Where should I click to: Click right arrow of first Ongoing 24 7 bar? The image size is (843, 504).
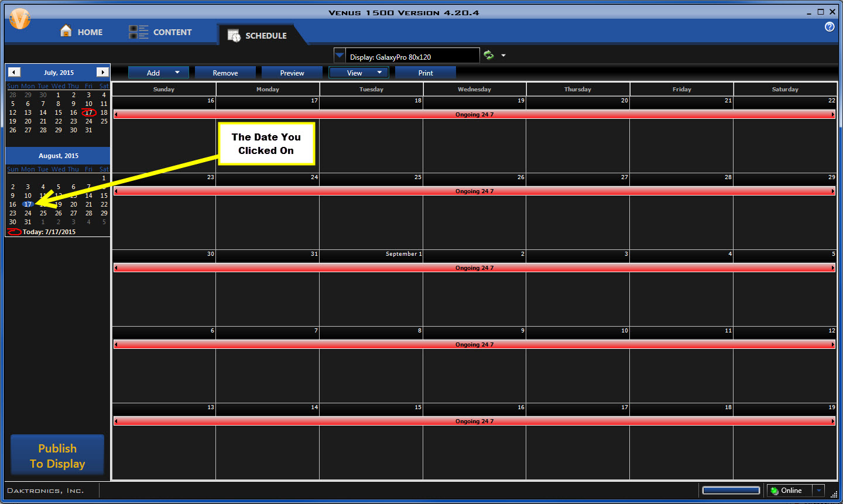point(832,115)
